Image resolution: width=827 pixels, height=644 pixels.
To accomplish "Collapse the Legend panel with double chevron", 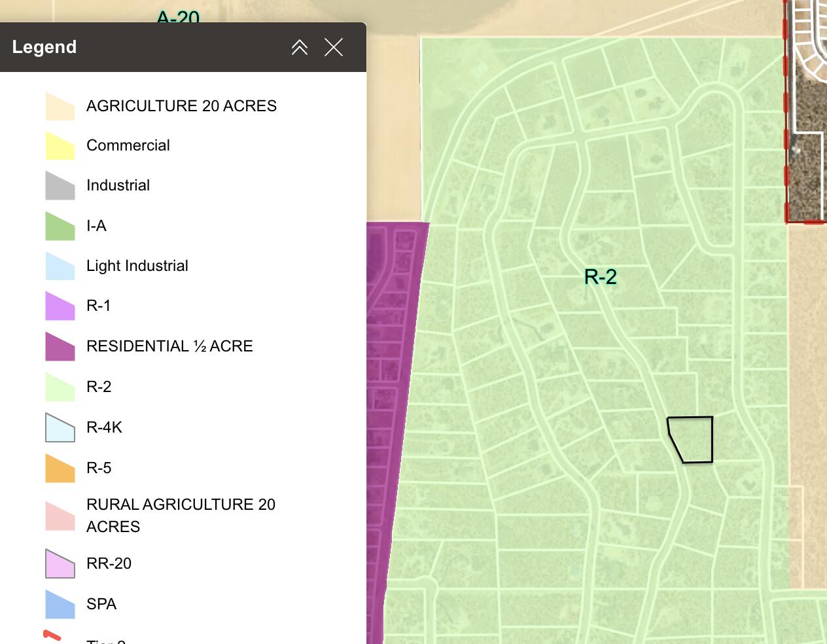I will point(300,47).
